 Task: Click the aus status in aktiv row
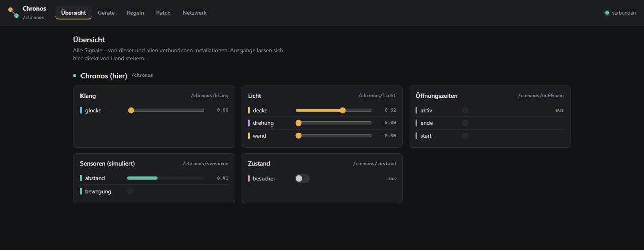coord(559,110)
